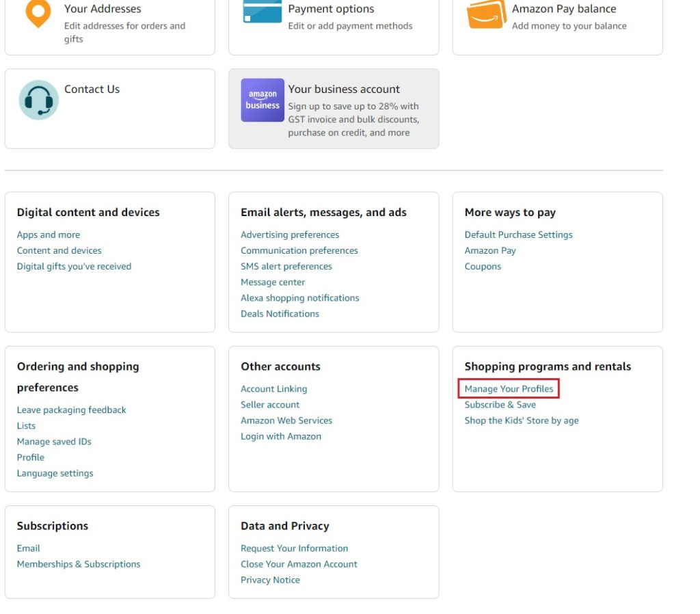Open Language settings link
Image resolution: width=700 pixels, height=614 pixels.
[55, 473]
